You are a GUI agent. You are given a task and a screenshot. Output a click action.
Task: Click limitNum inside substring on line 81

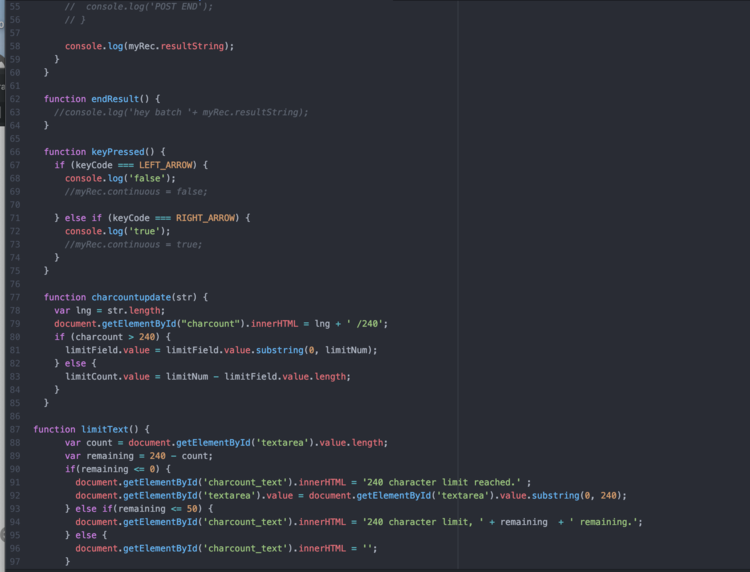[346, 350]
